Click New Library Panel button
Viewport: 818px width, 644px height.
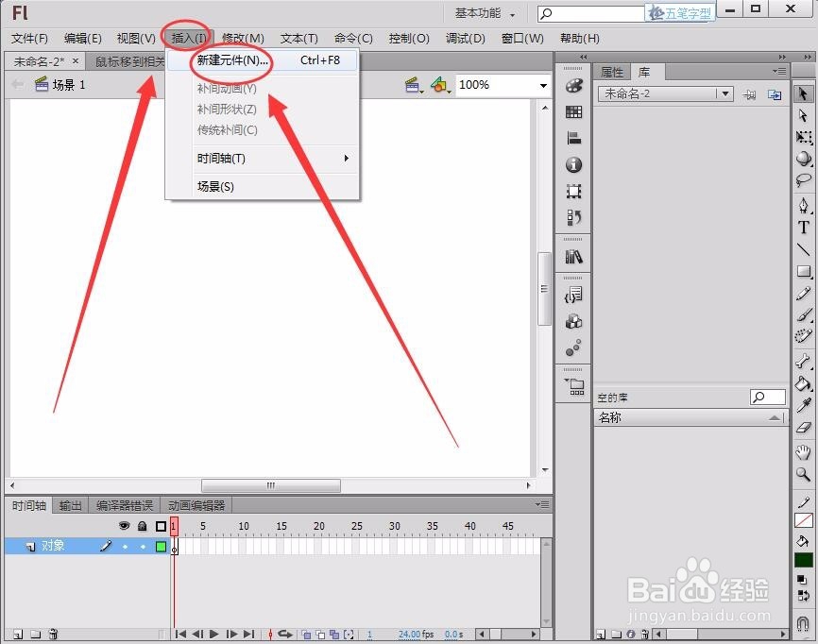[x=775, y=94]
